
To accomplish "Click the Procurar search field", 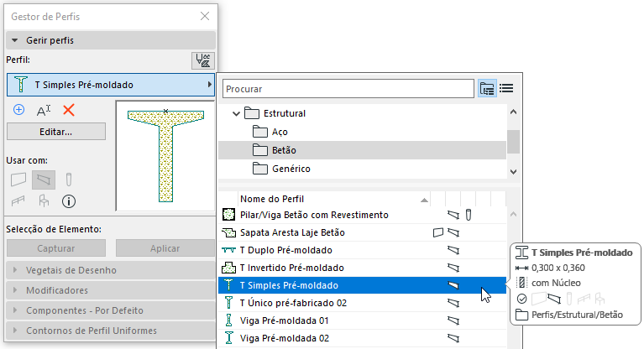I will [x=348, y=89].
